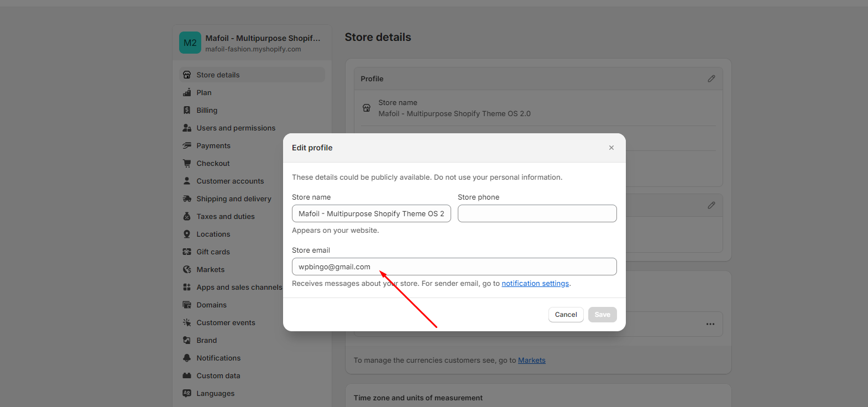Click the Mafoil store title in sidebar header
868x407 pixels.
coord(263,38)
